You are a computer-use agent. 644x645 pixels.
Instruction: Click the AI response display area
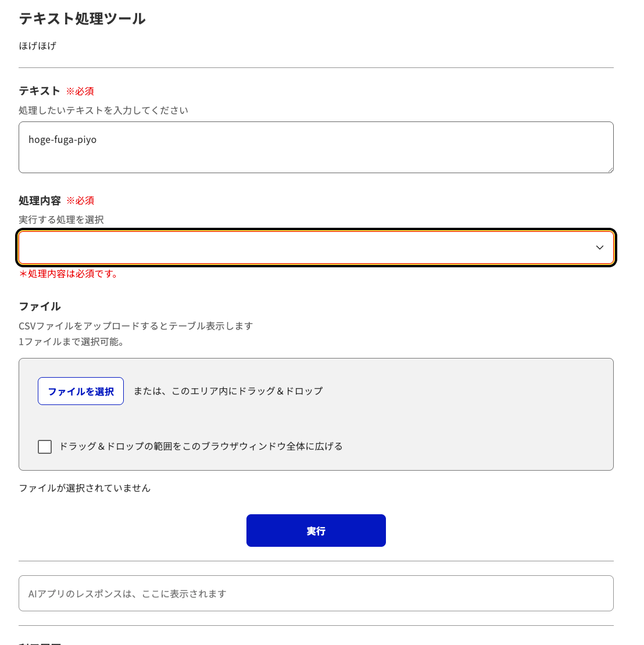(316, 593)
